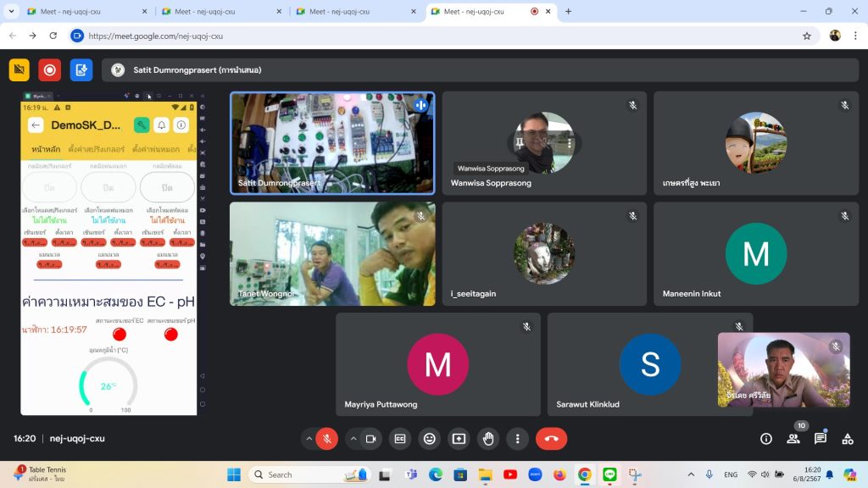Click Mayriya Puttawong's participant tile
Screen dimensions: 868x488
click(438, 364)
